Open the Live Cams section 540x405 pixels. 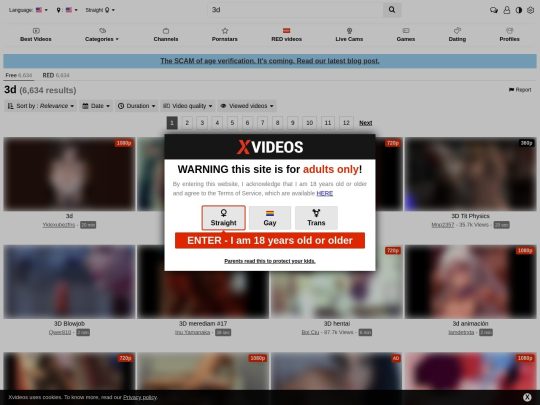click(x=349, y=35)
